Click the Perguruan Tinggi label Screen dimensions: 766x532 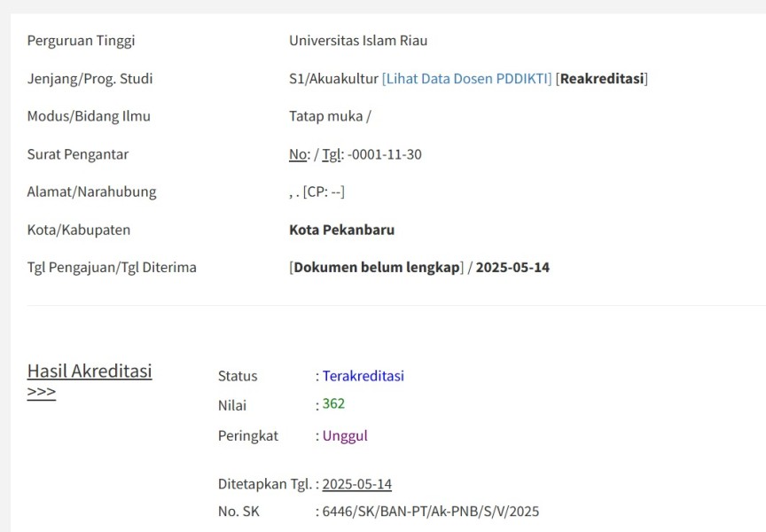pyautogui.click(x=81, y=41)
